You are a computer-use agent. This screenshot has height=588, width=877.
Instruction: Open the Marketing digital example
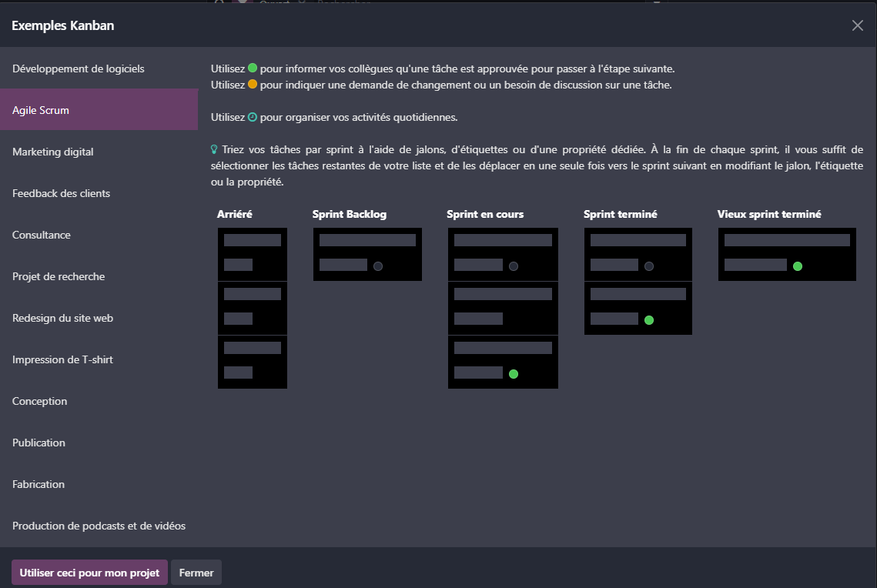point(53,152)
